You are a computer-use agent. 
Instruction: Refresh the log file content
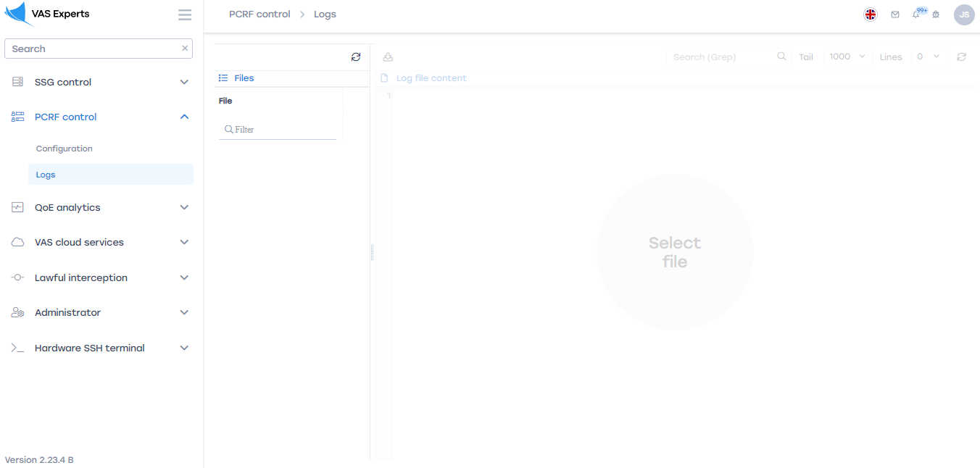pos(961,57)
